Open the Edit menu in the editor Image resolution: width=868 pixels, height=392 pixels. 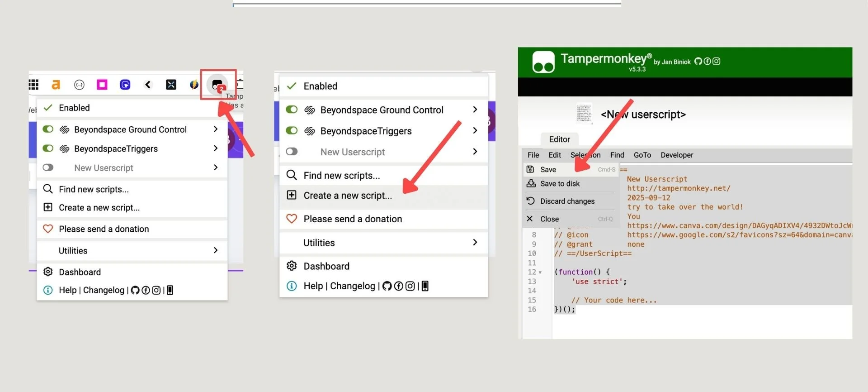[x=555, y=155]
